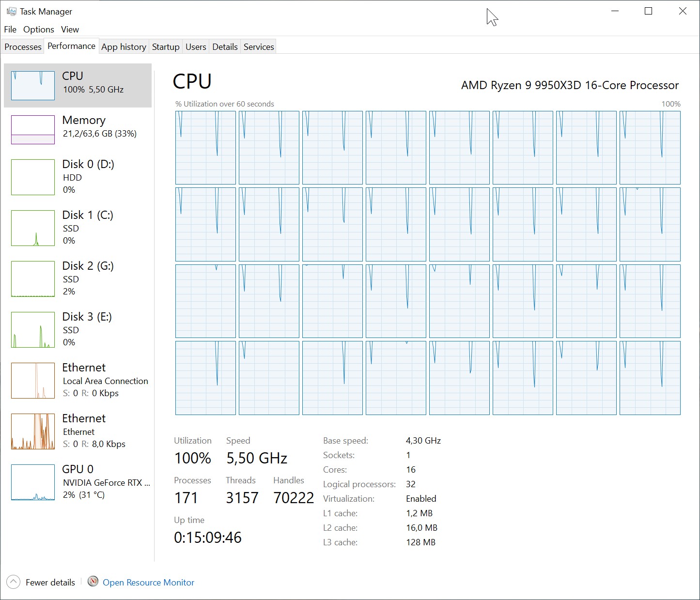Viewport: 700px width, 600px height.
Task: Click the large CPU heading above the graphs
Action: point(192,81)
